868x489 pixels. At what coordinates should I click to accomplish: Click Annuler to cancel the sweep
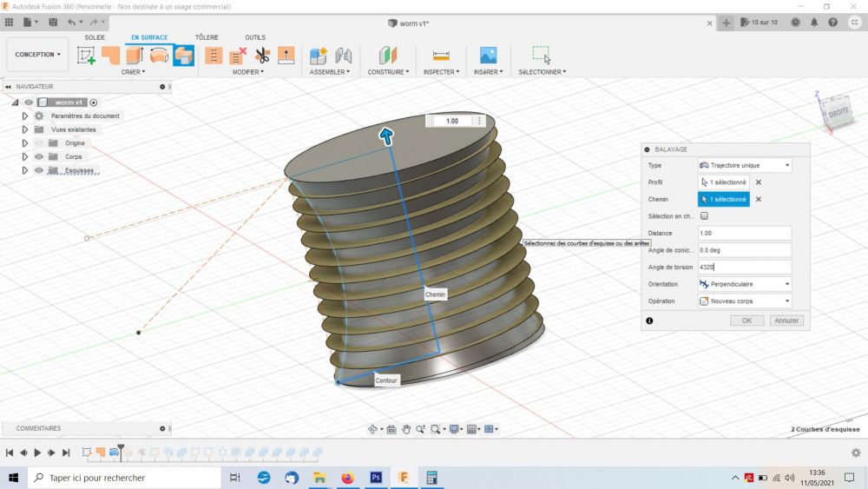point(786,320)
